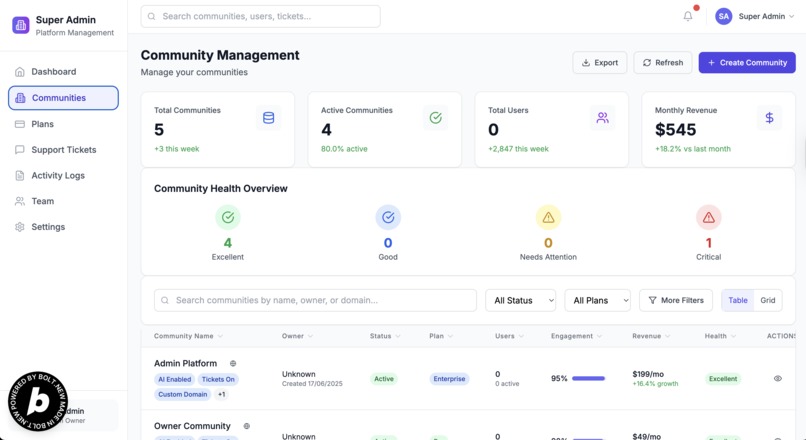Open Team in the sidebar

tap(63, 201)
